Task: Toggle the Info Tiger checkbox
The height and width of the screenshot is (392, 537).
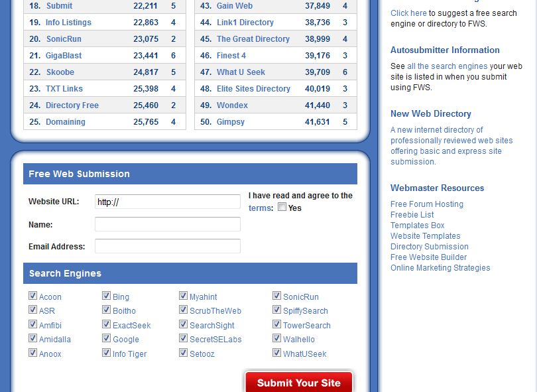Action: click(106, 353)
